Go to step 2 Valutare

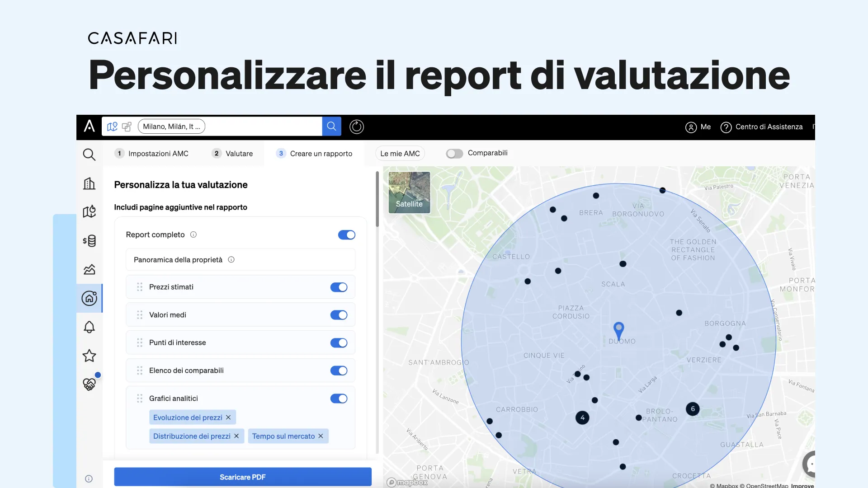pyautogui.click(x=232, y=154)
